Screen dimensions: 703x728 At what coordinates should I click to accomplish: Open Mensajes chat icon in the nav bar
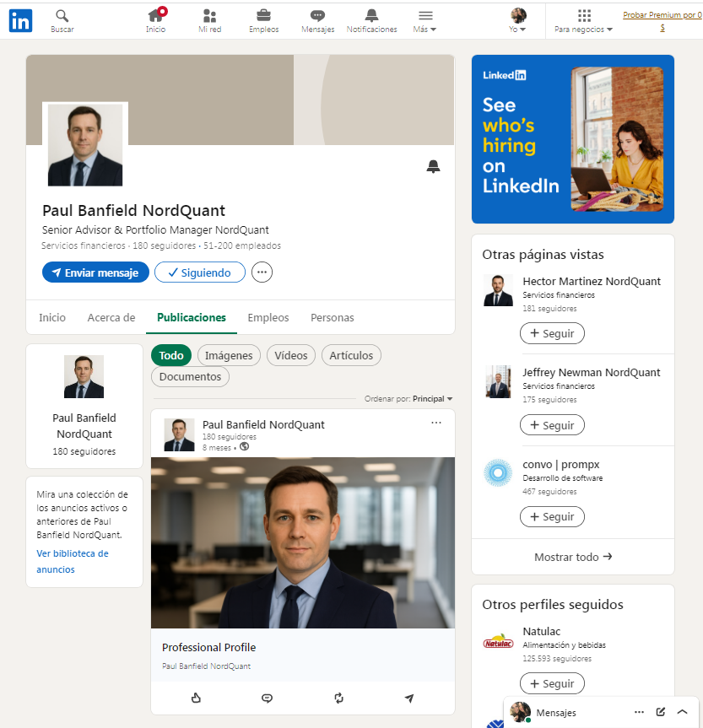point(318,21)
